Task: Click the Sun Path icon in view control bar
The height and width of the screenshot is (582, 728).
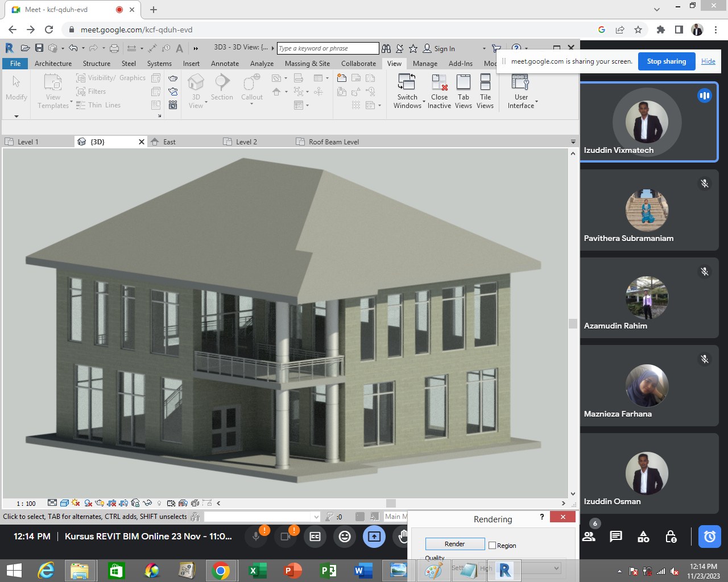Action: pyautogui.click(x=76, y=503)
